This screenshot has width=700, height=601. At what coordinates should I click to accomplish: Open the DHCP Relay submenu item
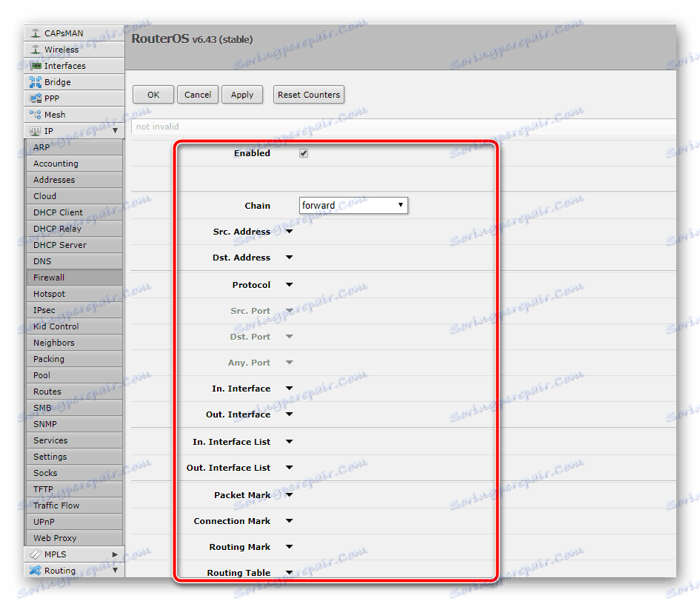coord(74,229)
